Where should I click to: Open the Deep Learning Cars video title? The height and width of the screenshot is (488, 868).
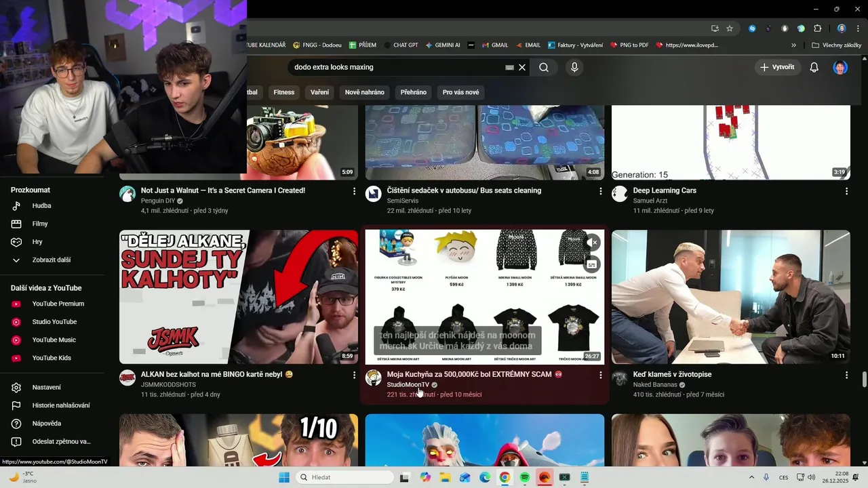[665, 190]
